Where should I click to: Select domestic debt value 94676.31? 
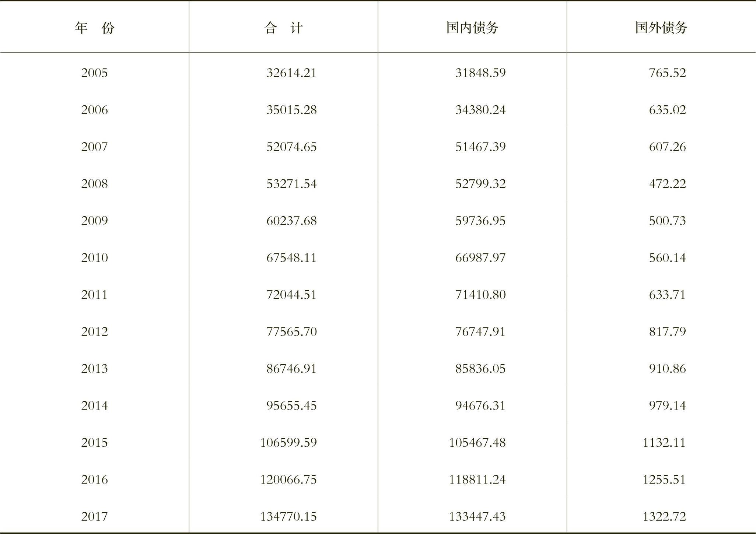point(480,405)
